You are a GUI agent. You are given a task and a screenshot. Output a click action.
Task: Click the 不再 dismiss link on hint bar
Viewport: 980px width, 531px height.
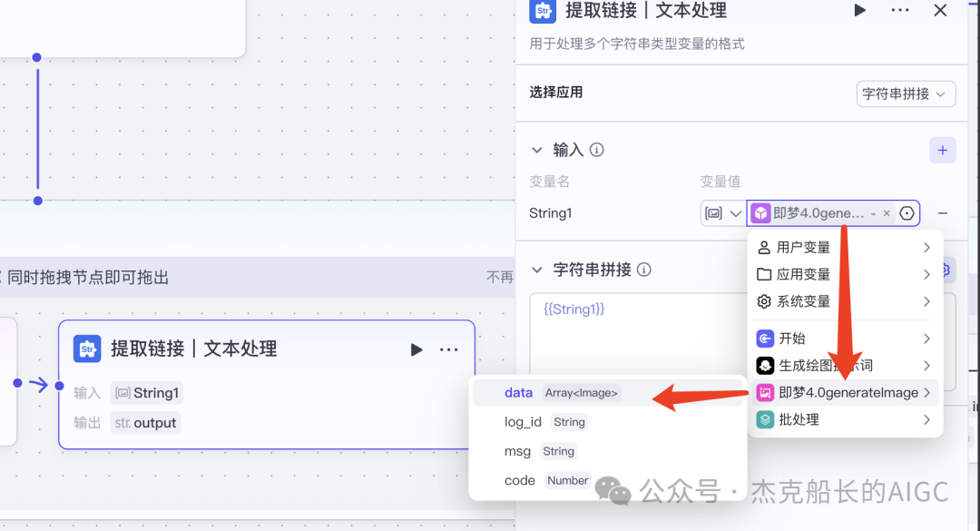coord(499,277)
